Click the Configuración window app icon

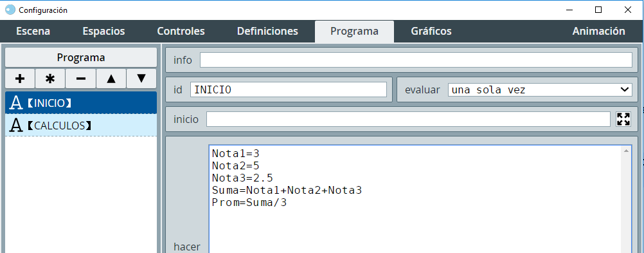tap(10, 10)
